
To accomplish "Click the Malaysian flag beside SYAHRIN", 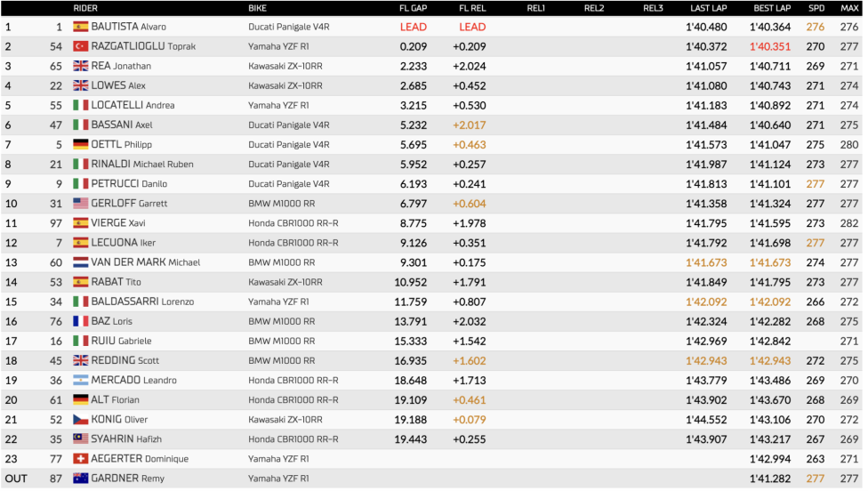I will (81, 439).
